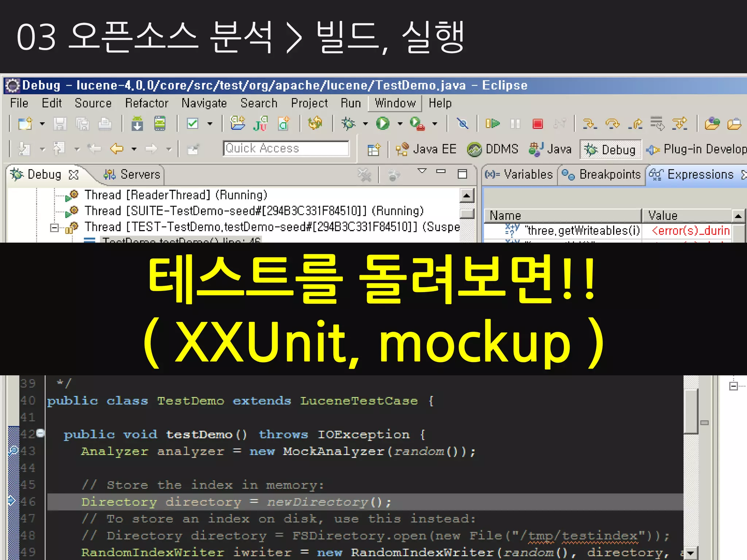Image resolution: width=747 pixels, height=560 pixels.
Task: Click the breakpoint marker at line 43
Action: tap(13, 451)
